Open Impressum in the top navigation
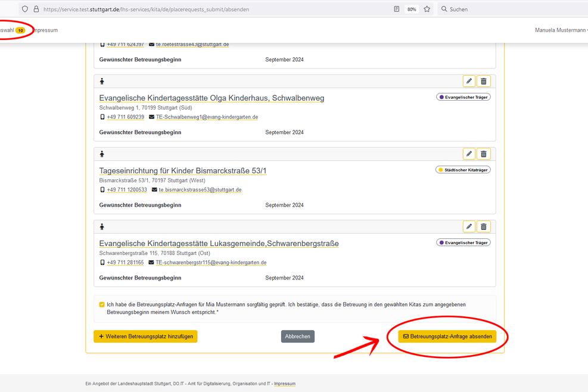588x392 pixels. (45, 30)
